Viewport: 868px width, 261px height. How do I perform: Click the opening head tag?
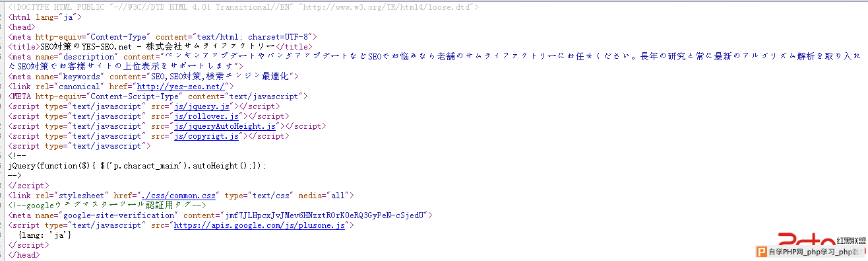click(x=21, y=27)
